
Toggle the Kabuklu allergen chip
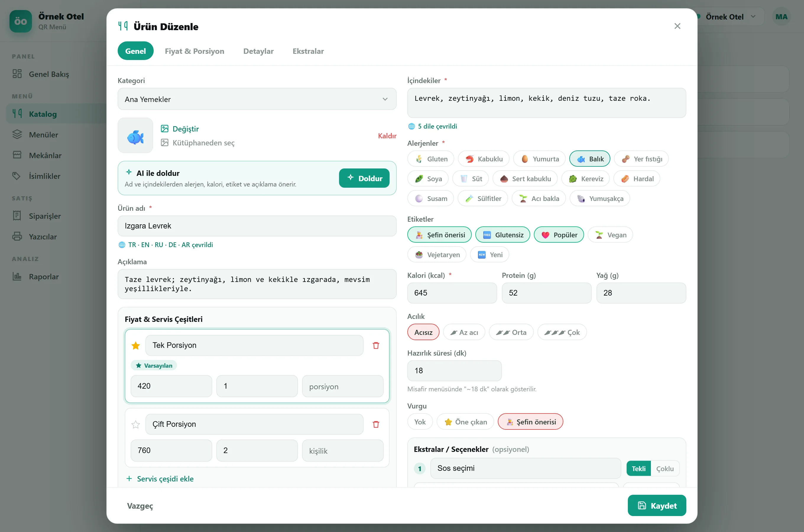(x=483, y=159)
